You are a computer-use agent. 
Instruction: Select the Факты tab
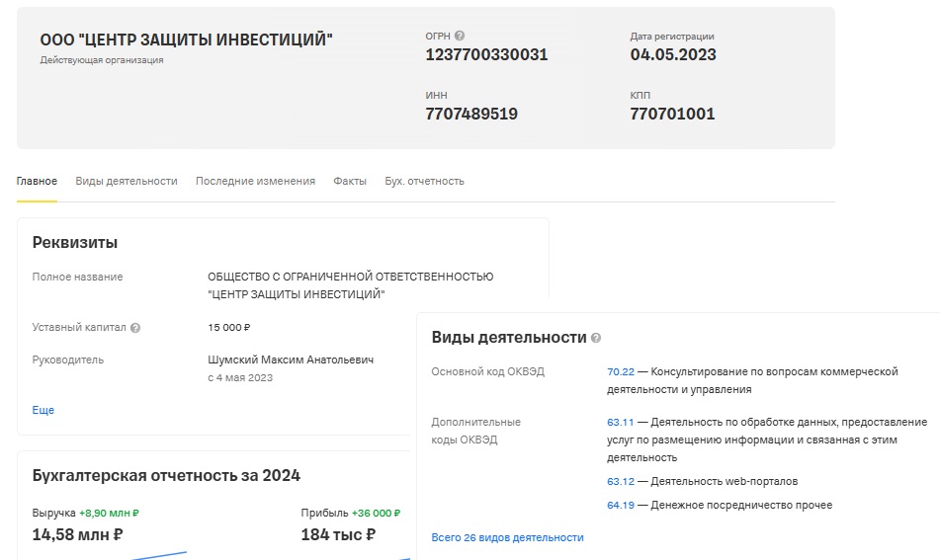pyautogui.click(x=350, y=181)
